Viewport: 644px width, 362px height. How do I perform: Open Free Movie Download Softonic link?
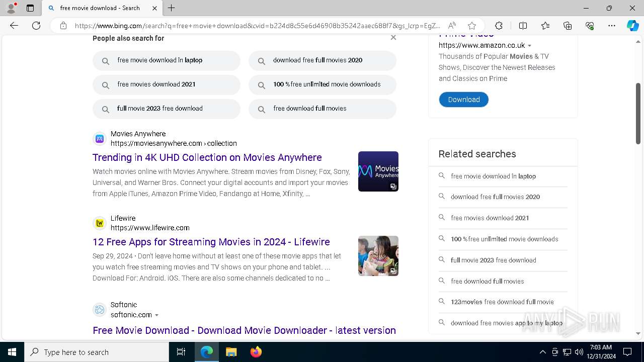[x=244, y=330]
